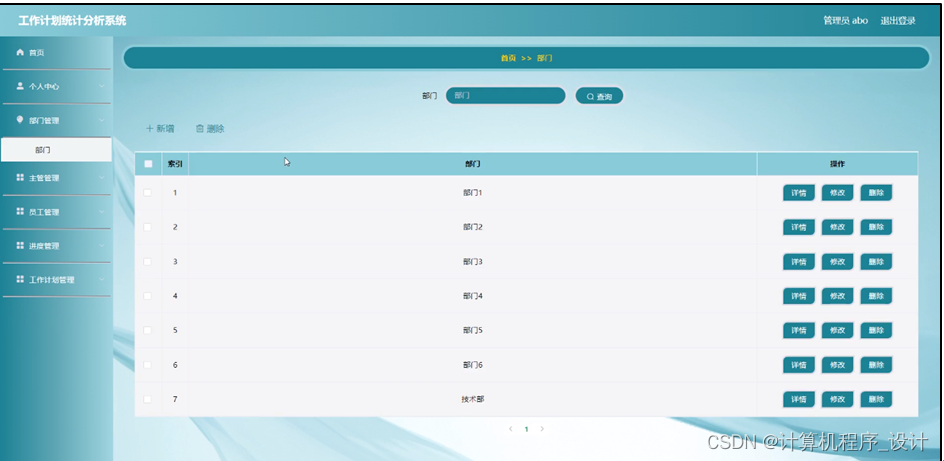Click 删除 for 部门3

tap(876, 262)
